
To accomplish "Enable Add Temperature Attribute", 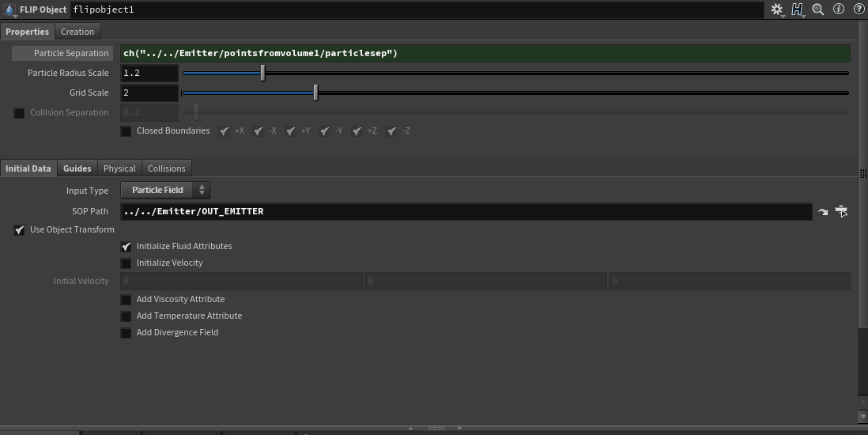I will pyautogui.click(x=126, y=316).
